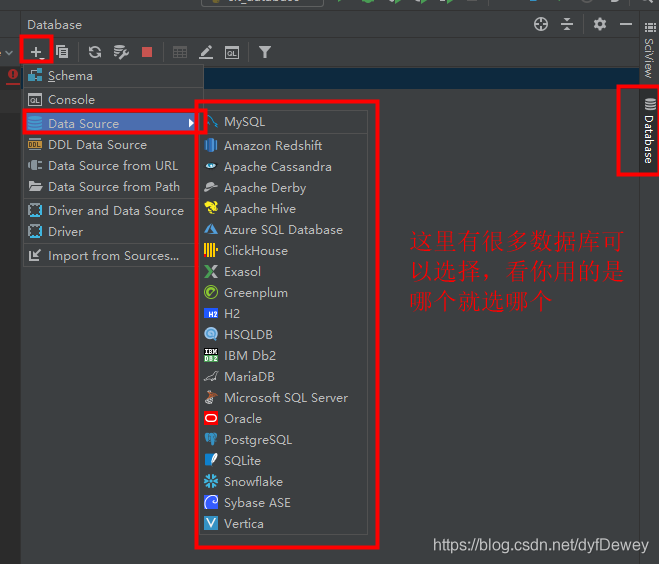Open the SciView side tab
This screenshot has height=564, width=659.
[x=650, y=50]
